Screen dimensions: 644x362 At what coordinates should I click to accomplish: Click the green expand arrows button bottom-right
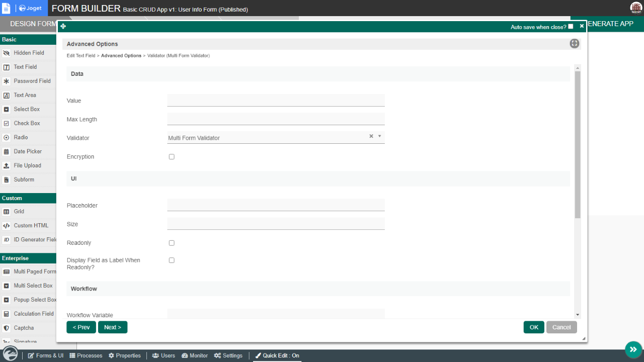[633, 349]
